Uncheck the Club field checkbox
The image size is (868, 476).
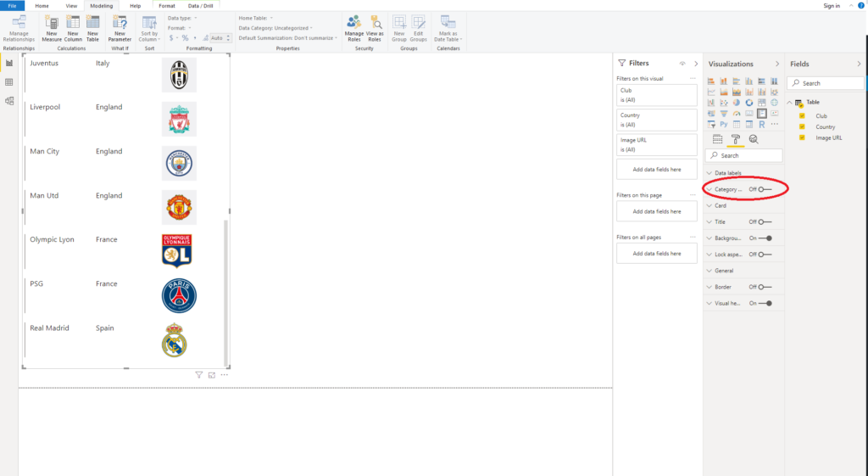pos(802,115)
